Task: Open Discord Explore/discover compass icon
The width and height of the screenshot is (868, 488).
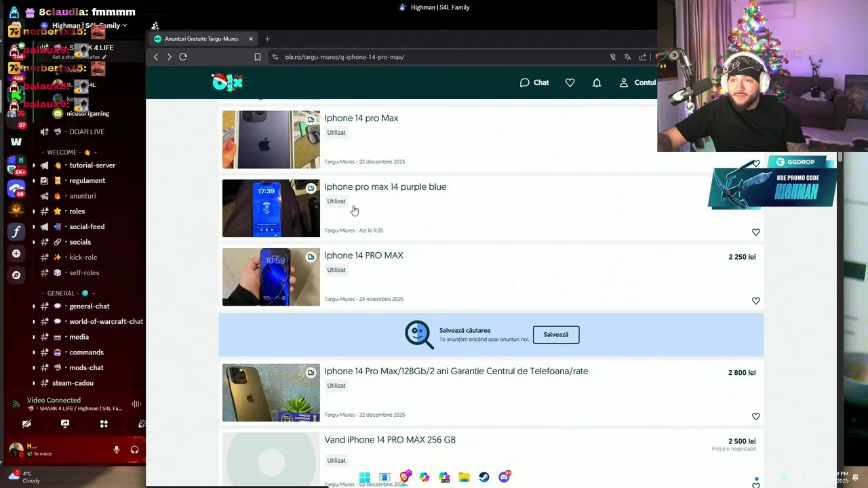Action: [16, 275]
